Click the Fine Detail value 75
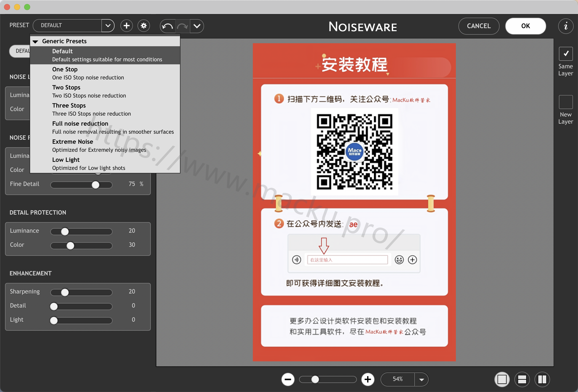 click(x=132, y=184)
